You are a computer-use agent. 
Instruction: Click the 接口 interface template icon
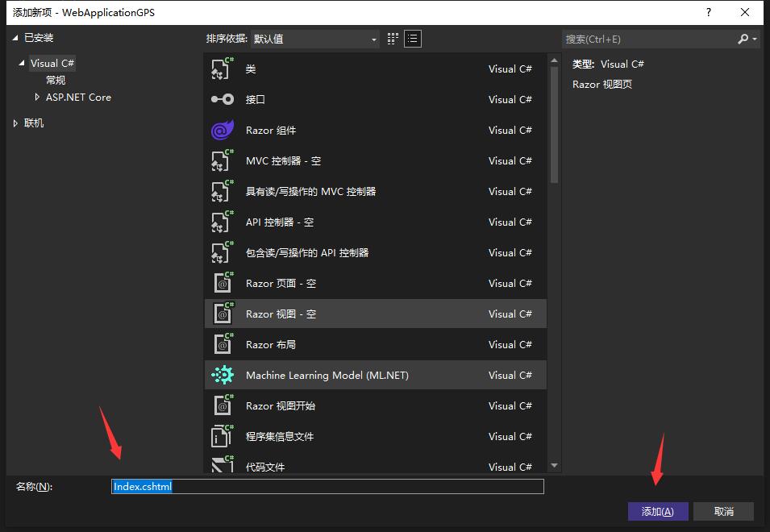[222, 99]
